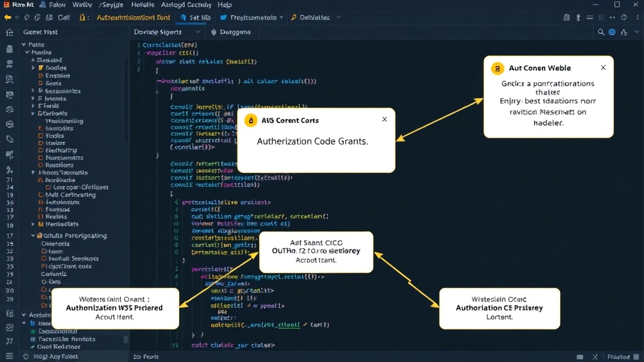Select the Noeelematts tree item

[x=64, y=158]
